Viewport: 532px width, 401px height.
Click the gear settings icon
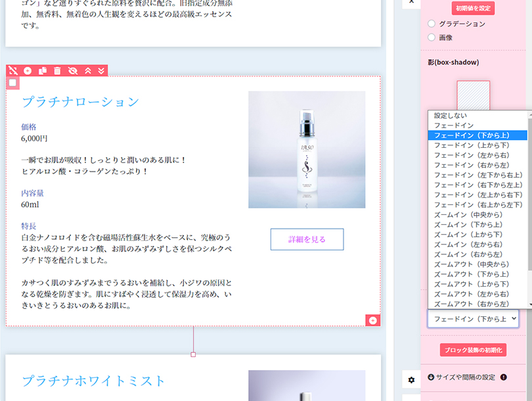coord(411,380)
